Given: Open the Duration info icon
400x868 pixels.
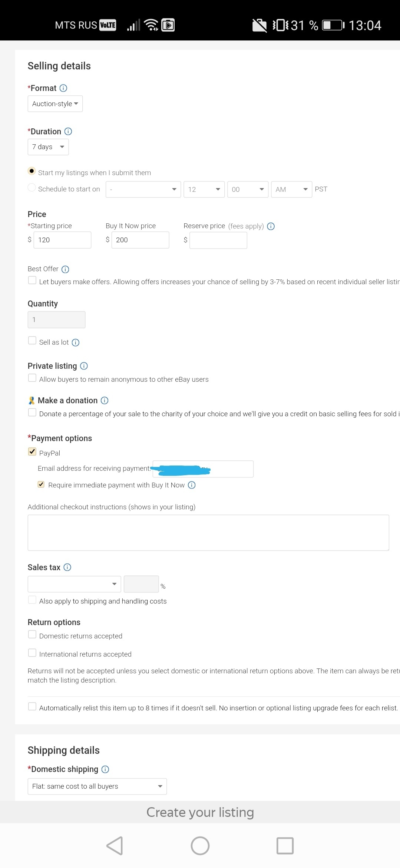Looking at the screenshot, I should pyautogui.click(x=68, y=132).
